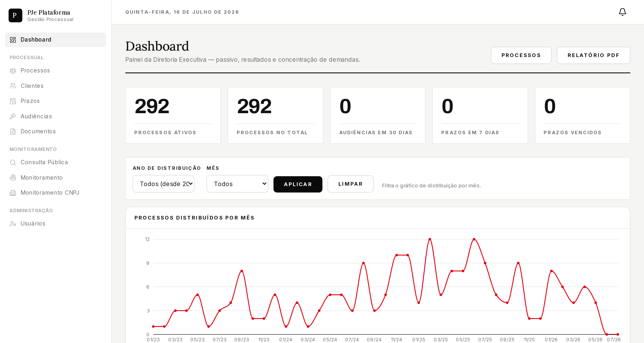The image size is (644, 343).
Task: Go to Monitoramento page
Action: [56, 178]
